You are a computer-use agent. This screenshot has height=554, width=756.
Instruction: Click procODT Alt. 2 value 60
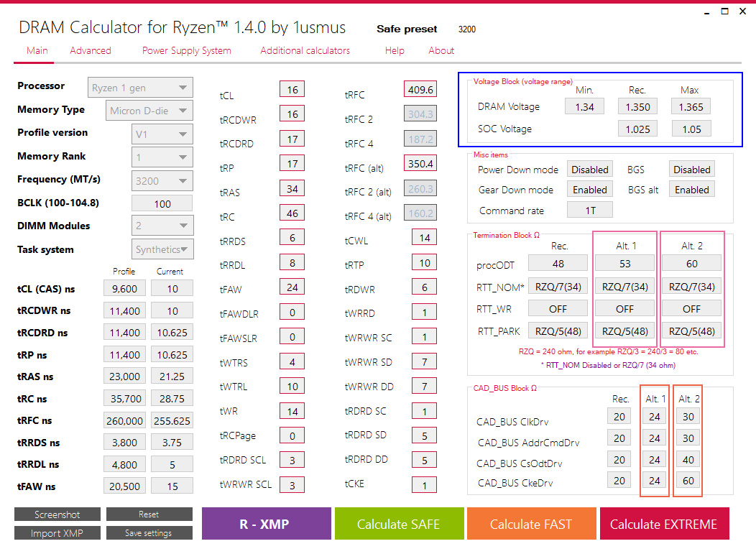click(x=692, y=263)
